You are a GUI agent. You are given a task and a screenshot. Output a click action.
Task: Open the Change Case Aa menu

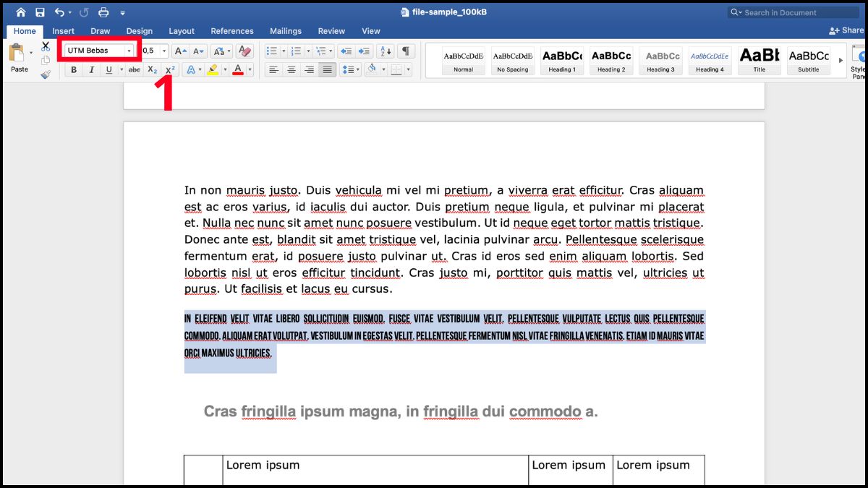pos(222,51)
